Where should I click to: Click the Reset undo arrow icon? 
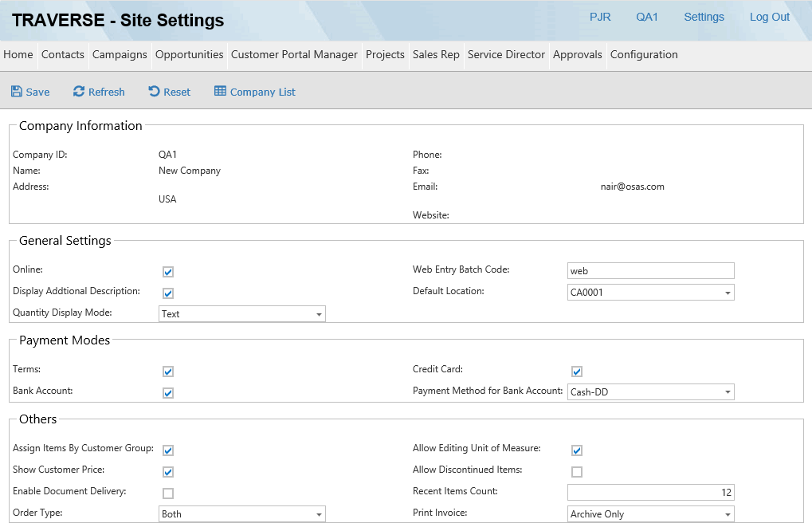tap(155, 92)
